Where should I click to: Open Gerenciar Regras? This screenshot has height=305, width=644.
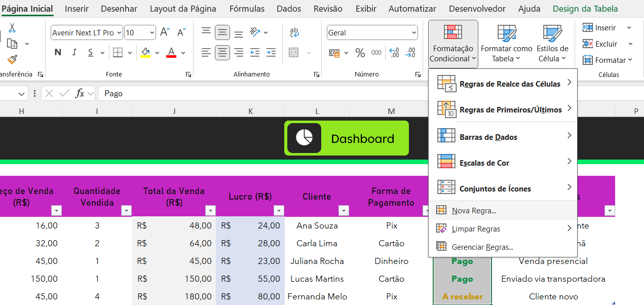(482, 247)
